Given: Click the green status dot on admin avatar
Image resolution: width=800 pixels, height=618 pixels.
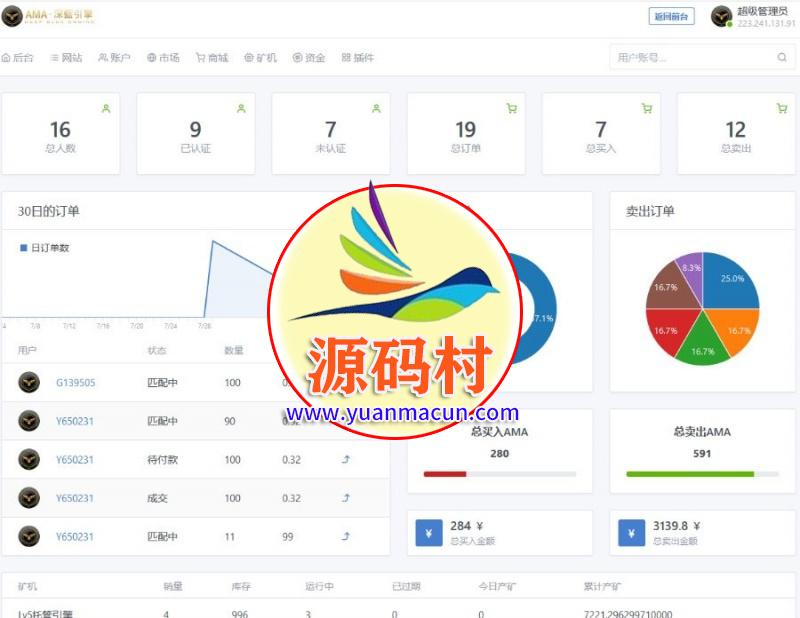Looking at the screenshot, I should click(730, 26).
